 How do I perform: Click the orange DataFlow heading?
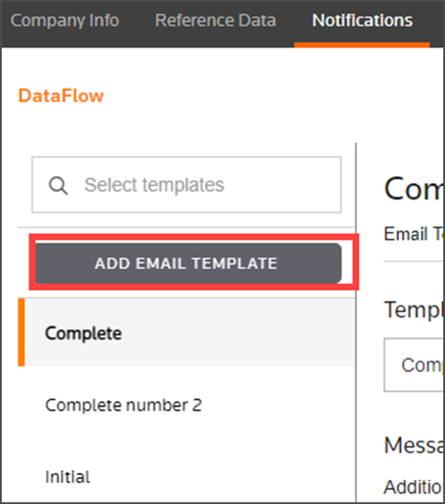pyautogui.click(x=61, y=95)
